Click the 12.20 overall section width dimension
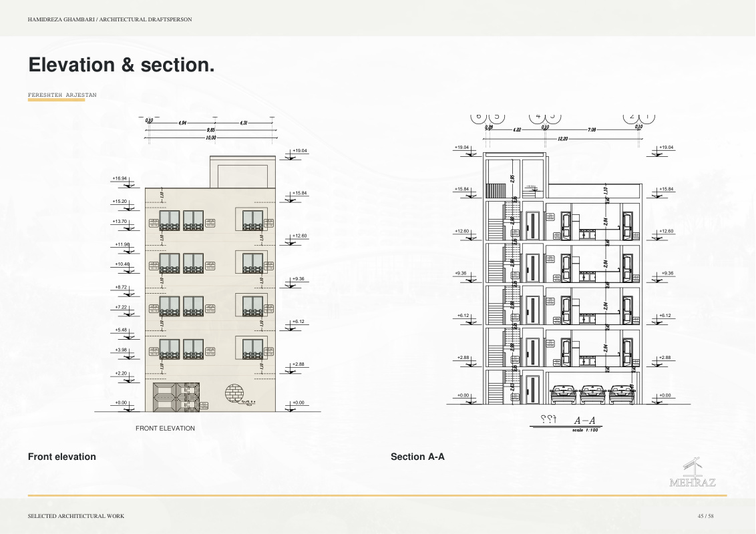The width and height of the screenshot is (756, 534). [x=563, y=139]
